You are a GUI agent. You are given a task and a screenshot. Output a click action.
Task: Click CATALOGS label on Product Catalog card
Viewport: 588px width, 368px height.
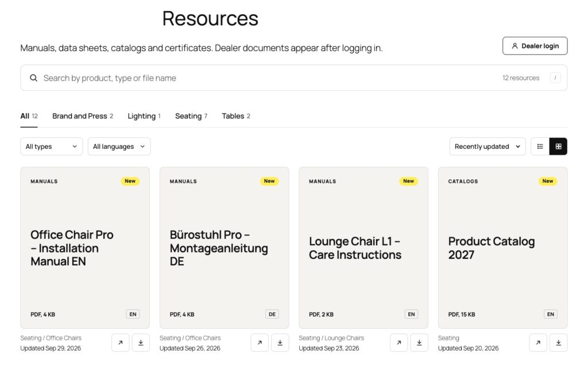(x=463, y=181)
